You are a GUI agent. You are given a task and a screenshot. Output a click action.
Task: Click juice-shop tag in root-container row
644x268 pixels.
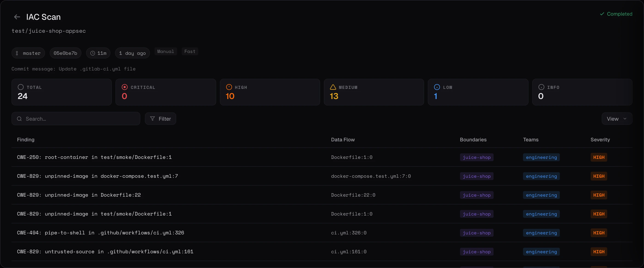tap(477, 157)
